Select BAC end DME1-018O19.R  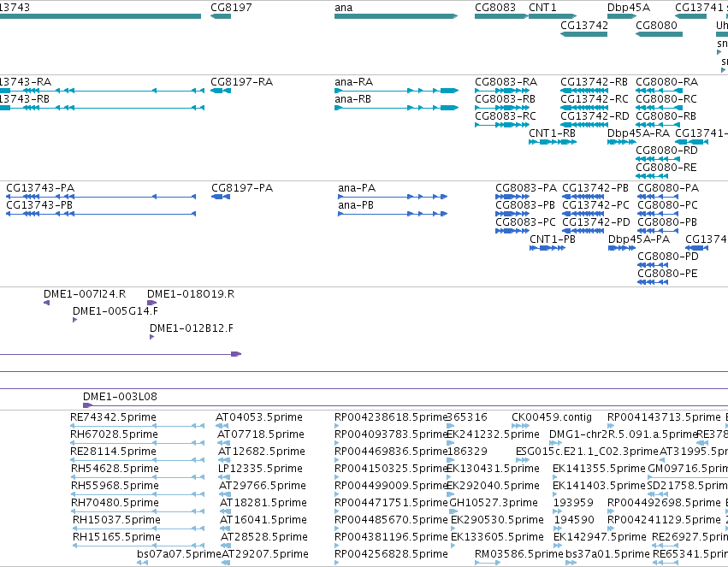coord(151,303)
